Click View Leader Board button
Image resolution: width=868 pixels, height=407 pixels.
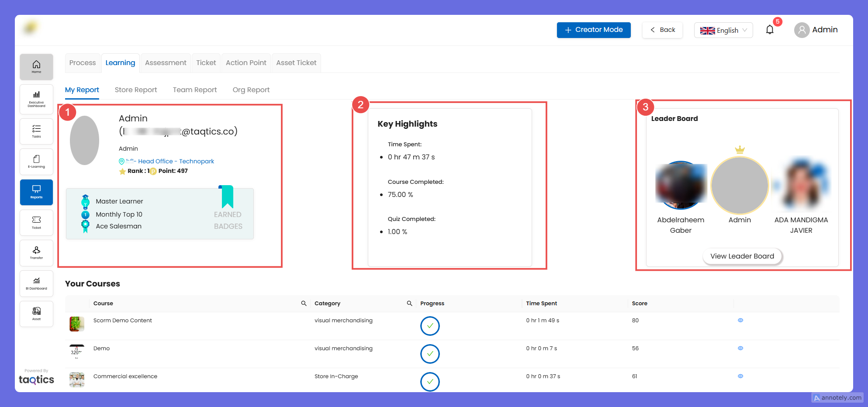coord(742,256)
